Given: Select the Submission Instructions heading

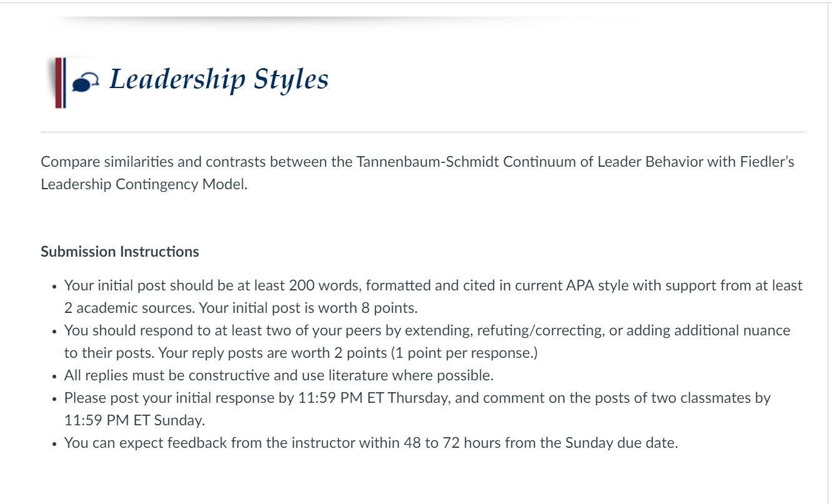Looking at the screenshot, I should pos(120,252).
